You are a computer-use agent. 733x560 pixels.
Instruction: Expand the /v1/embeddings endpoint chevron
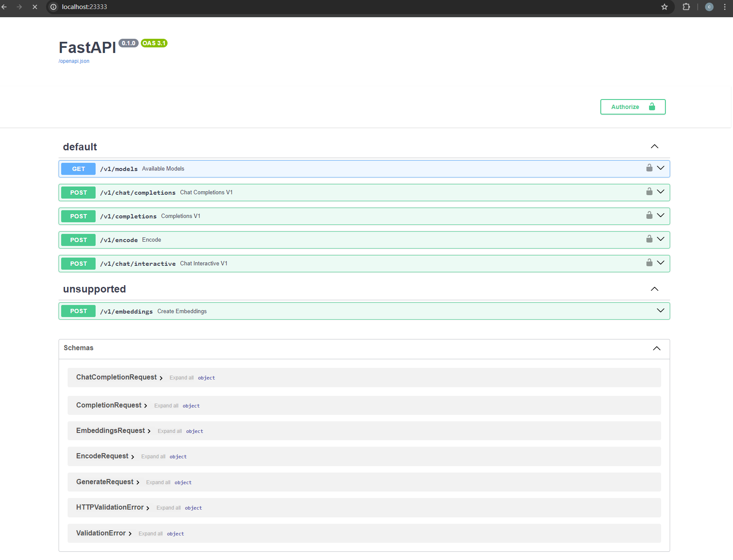click(x=661, y=311)
